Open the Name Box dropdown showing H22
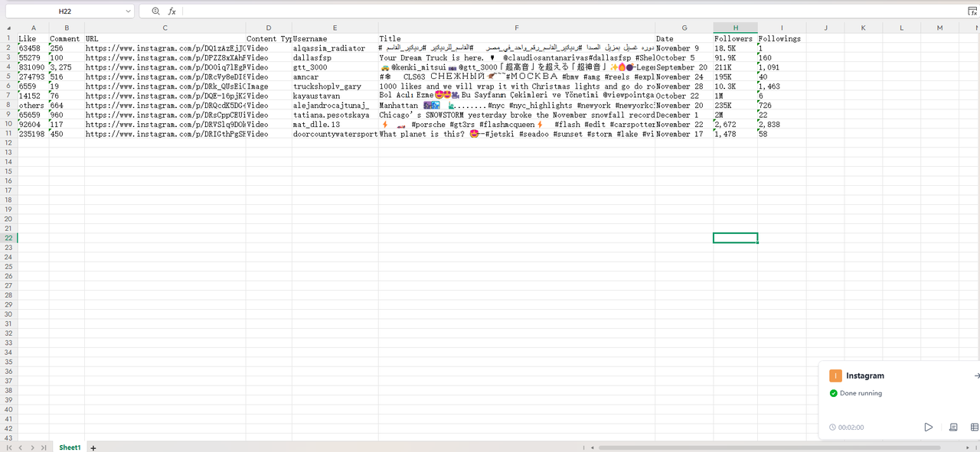 (126, 11)
